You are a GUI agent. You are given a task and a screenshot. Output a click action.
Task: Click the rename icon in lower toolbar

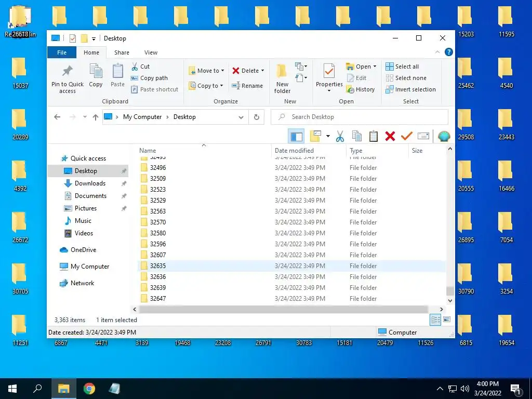pos(423,136)
